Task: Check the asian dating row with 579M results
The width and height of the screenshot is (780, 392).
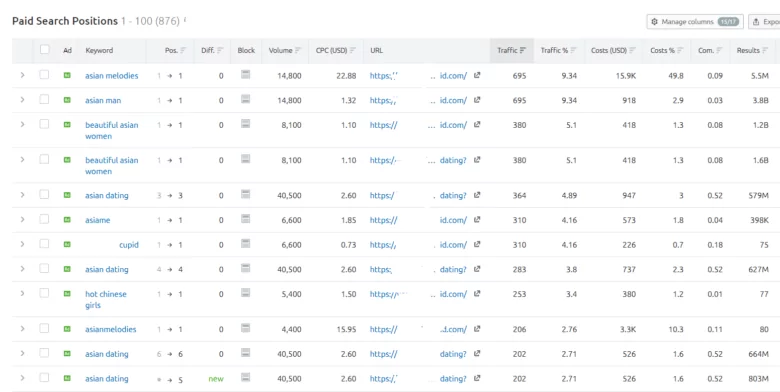Action: point(44,195)
